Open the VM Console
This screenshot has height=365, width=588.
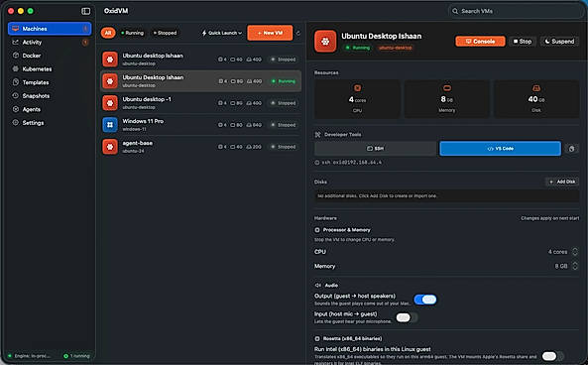coord(480,42)
